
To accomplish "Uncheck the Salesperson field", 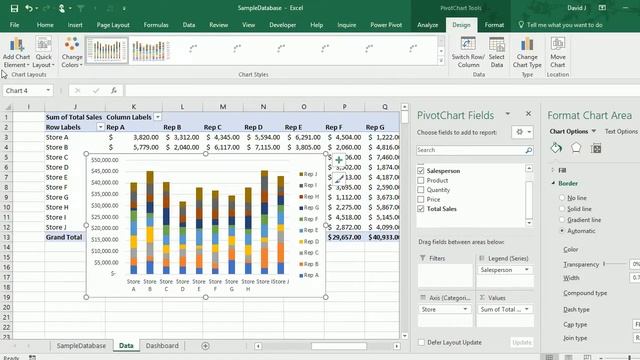I will click(421, 171).
